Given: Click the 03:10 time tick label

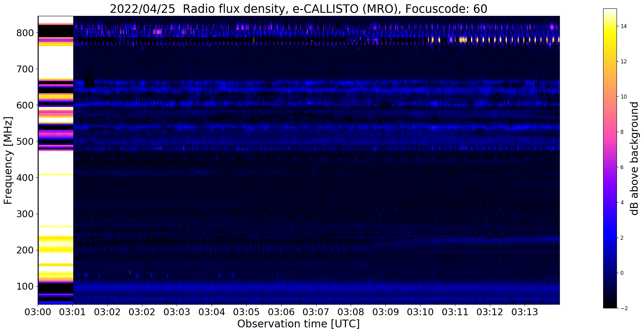Looking at the screenshot, I should [421, 312].
